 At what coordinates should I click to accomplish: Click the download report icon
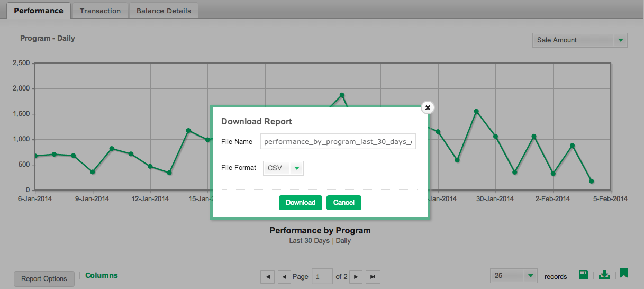pyautogui.click(x=604, y=275)
